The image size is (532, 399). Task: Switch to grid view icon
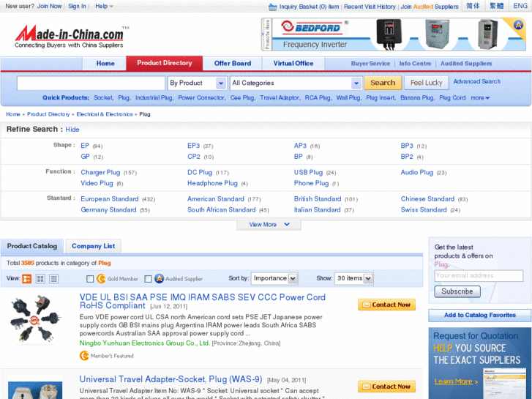point(40,279)
